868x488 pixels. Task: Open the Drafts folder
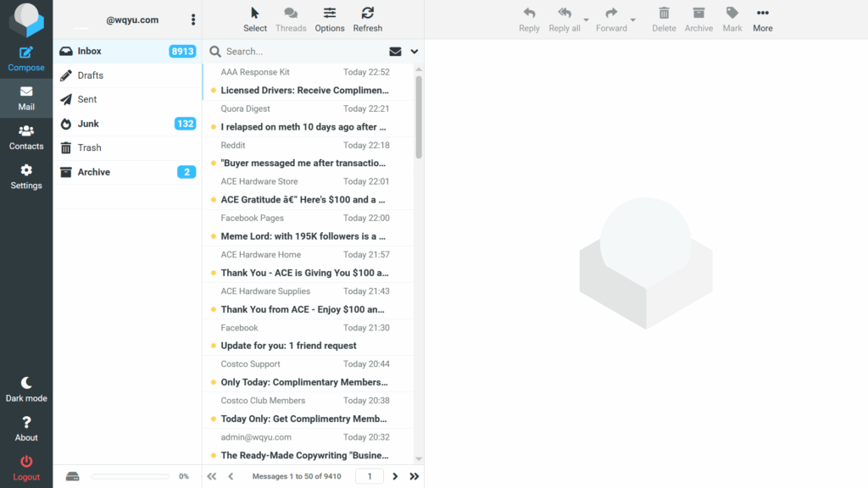(127, 75)
